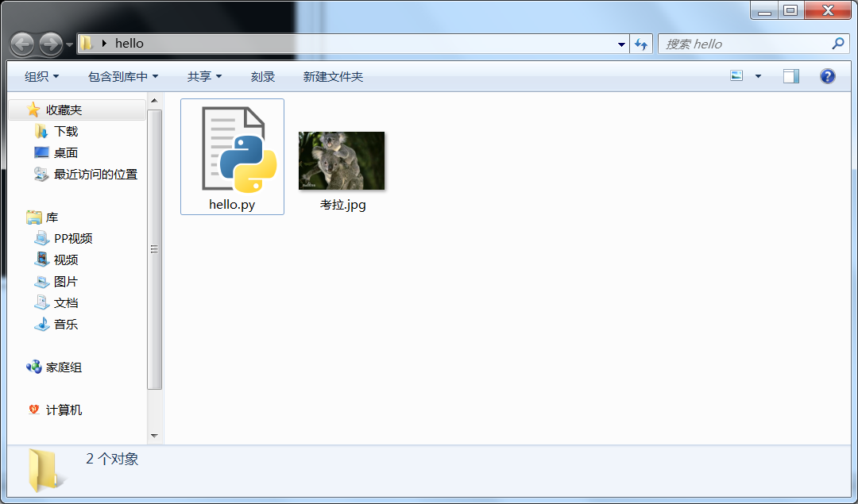
Task: Open the 包含到库中 menu
Action: point(123,76)
